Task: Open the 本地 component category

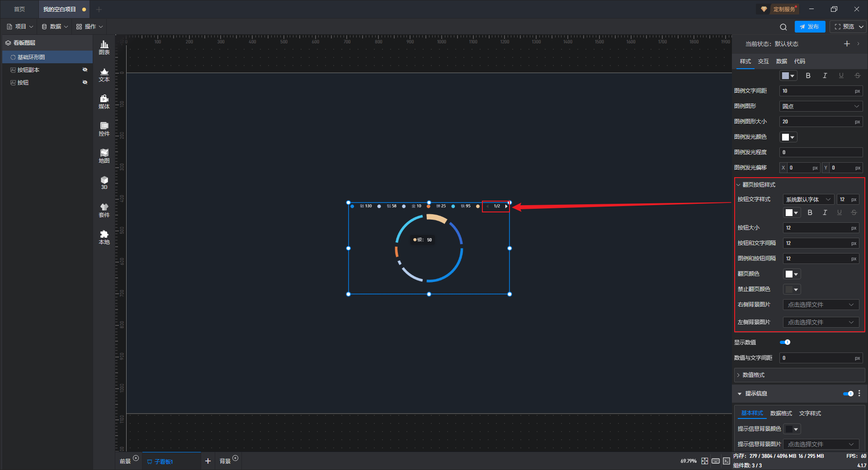Action: (x=104, y=237)
